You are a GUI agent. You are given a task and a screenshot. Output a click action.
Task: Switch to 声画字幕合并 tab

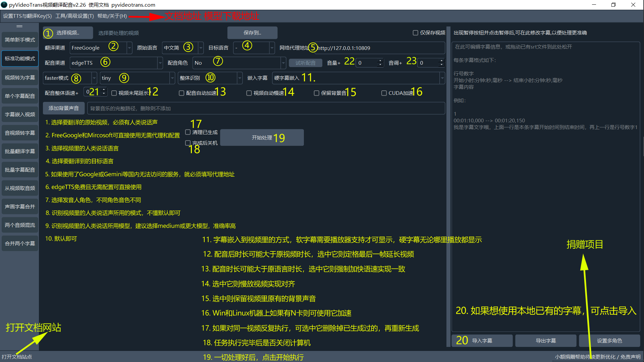(x=20, y=207)
